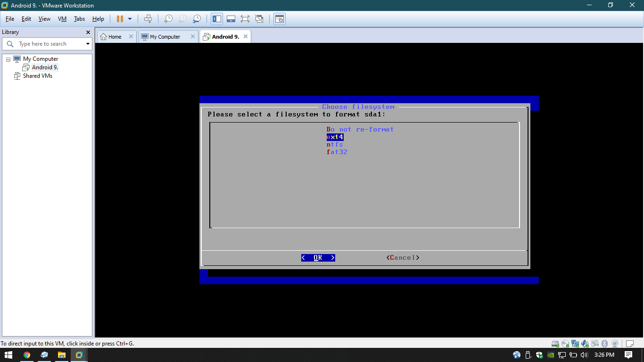Click the Cancel button in installer dialog
This screenshot has height=362, width=644.
pos(403,257)
